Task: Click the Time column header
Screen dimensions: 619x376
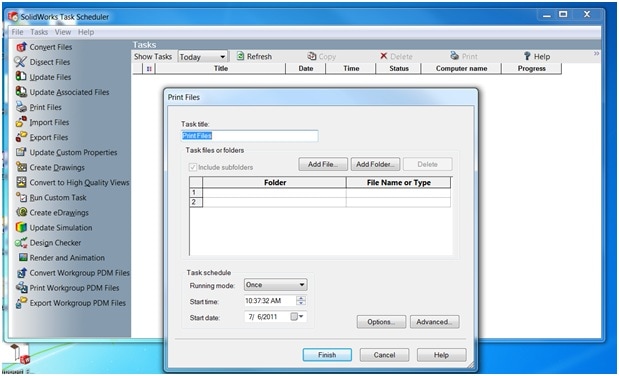Action: [x=351, y=68]
